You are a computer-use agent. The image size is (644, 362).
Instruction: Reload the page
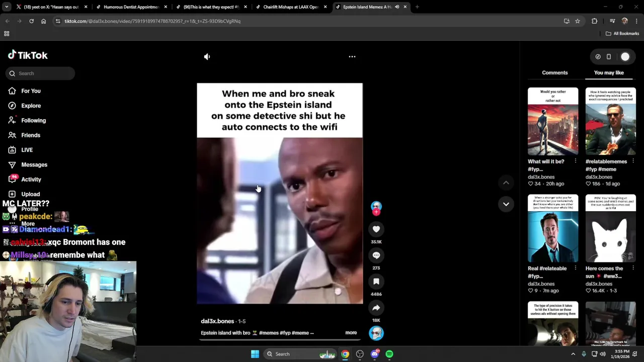(x=31, y=21)
